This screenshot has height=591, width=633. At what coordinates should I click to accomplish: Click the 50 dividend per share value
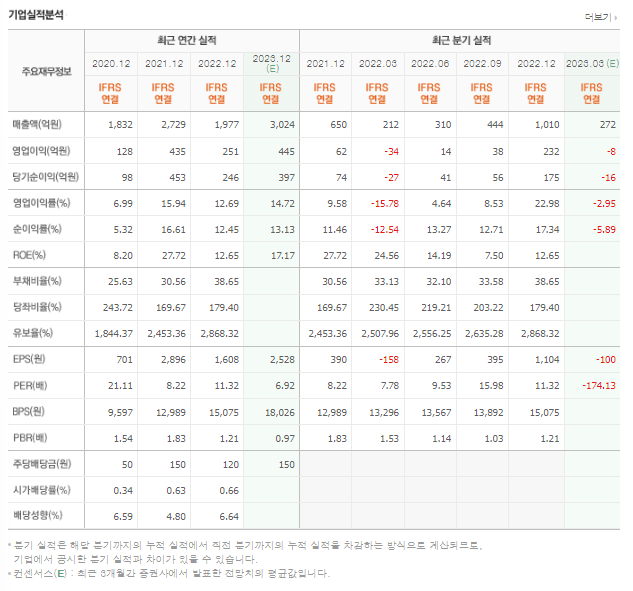[128, 465]
